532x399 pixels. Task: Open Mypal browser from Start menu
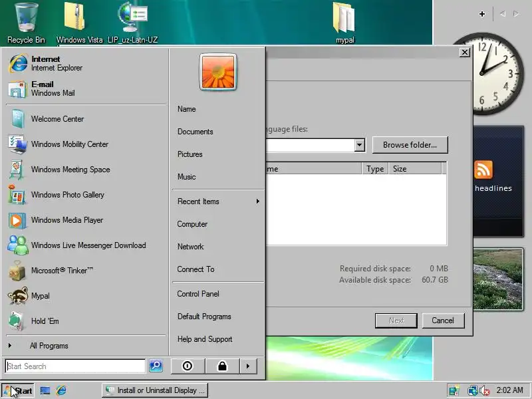(86, 296)
